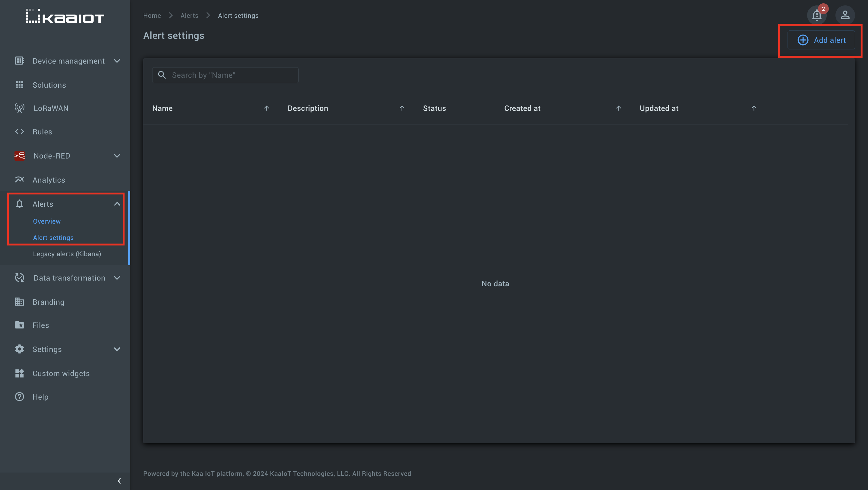Collapse the Alerts section chevron
The width and height of the screenshot is (868, 490).
click(x=117, y=204)
